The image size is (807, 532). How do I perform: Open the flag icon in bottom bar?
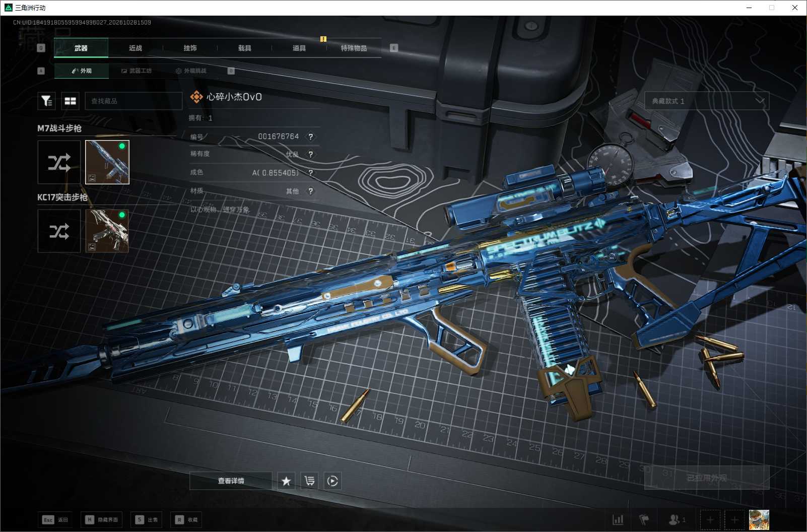coord(644,519)
